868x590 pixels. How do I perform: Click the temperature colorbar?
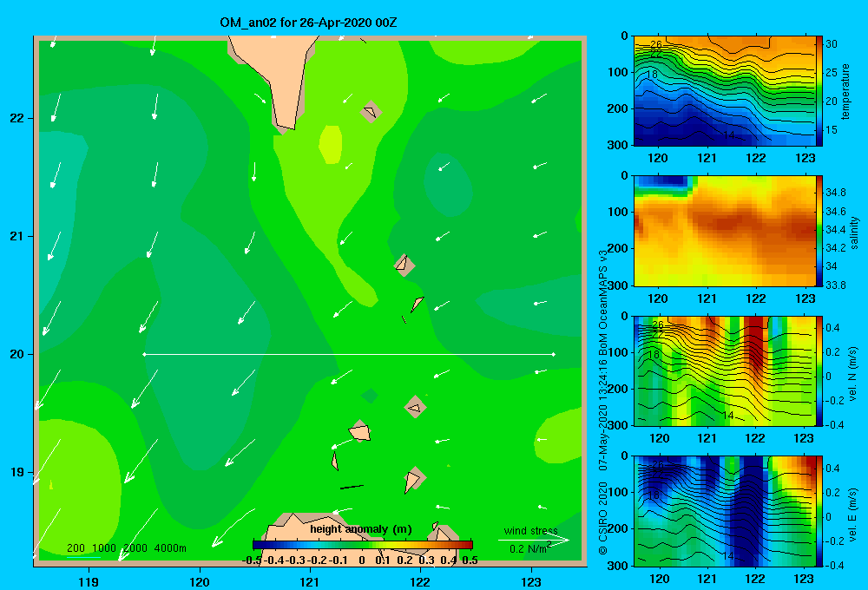click(x=819, y=91)
